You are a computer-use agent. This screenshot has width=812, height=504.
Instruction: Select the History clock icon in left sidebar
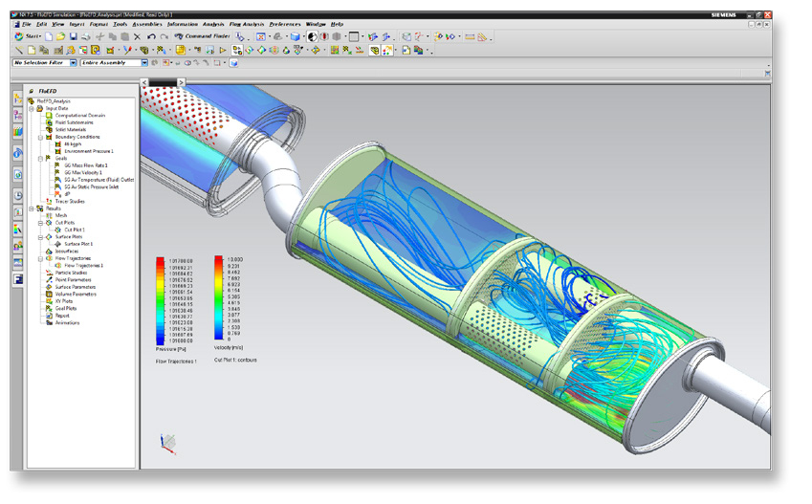click(x=18, y=196)
